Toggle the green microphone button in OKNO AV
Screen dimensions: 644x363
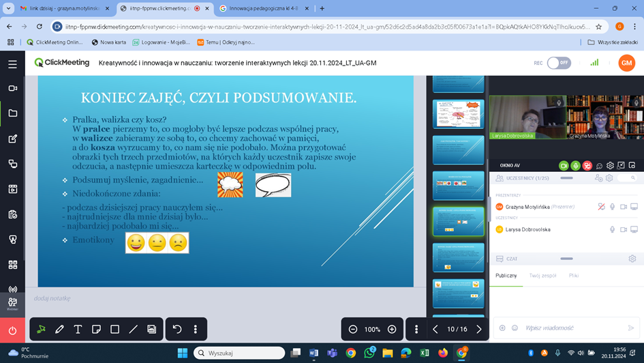pos(575,165)
